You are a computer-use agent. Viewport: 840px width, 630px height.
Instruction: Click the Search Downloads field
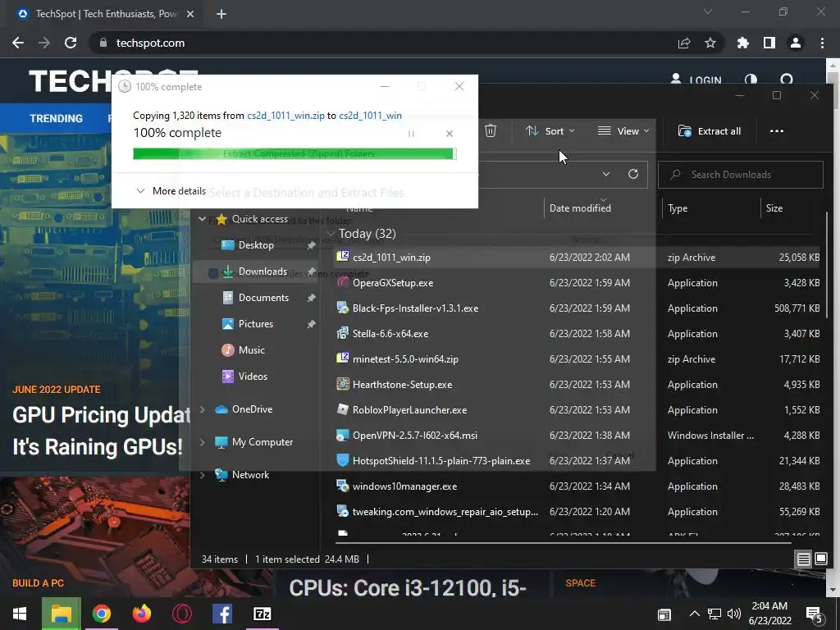(x=741, y=175)
